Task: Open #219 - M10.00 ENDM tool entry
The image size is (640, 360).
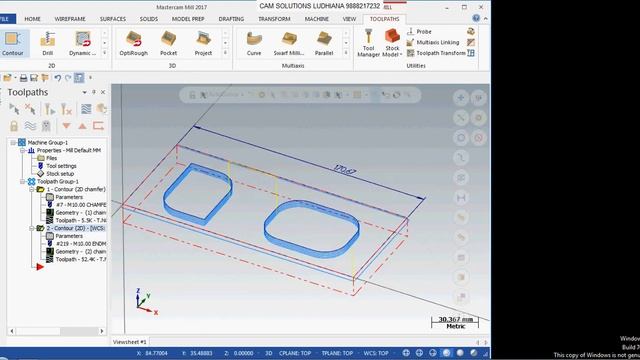Action: point(80,244)
